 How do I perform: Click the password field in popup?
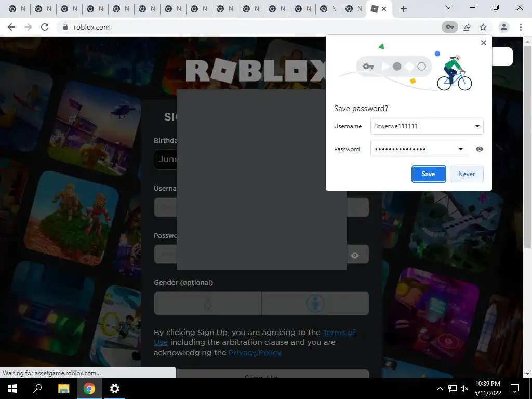(x=418, y=149)
